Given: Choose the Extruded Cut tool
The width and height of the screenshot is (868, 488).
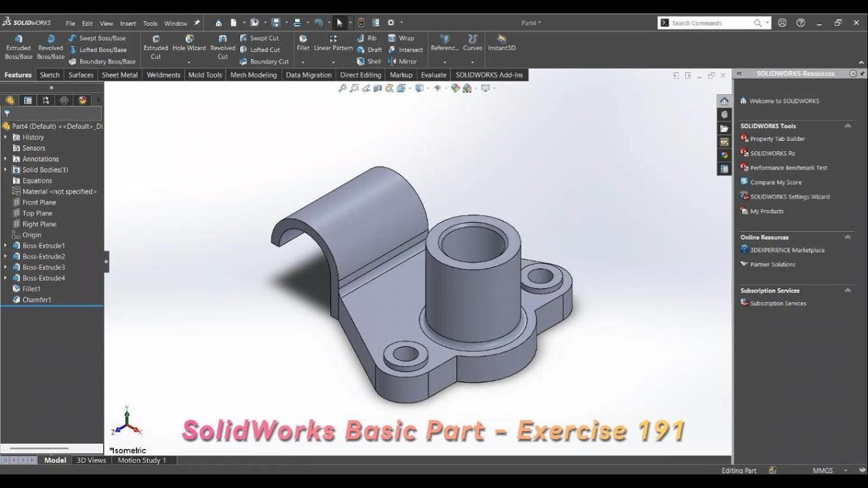Looking at the screenshot, I should click(155, 47).
